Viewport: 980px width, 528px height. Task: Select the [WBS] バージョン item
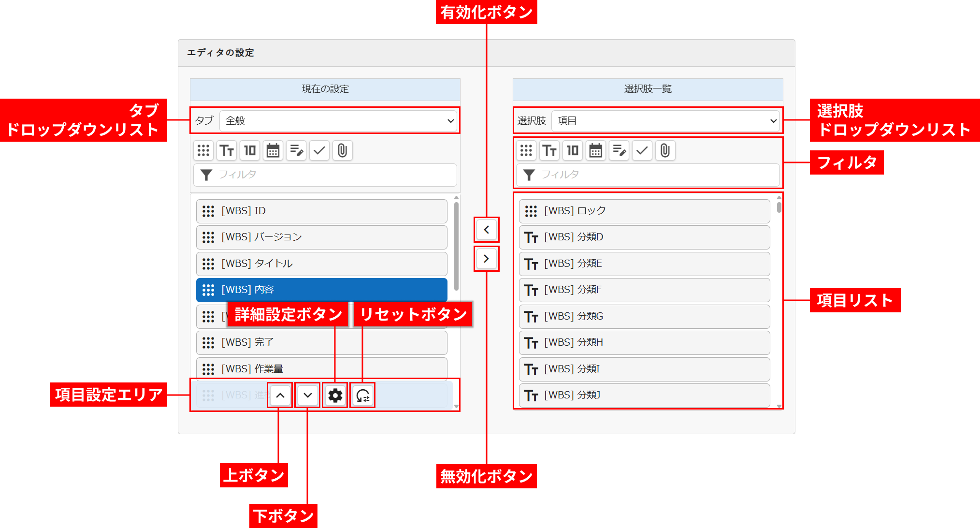tap(322, 237)
